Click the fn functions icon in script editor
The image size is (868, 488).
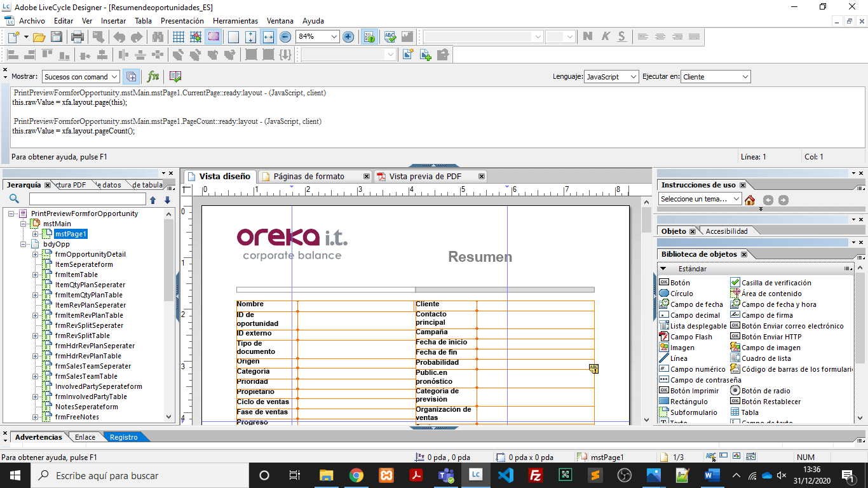[x=153, y=76]
